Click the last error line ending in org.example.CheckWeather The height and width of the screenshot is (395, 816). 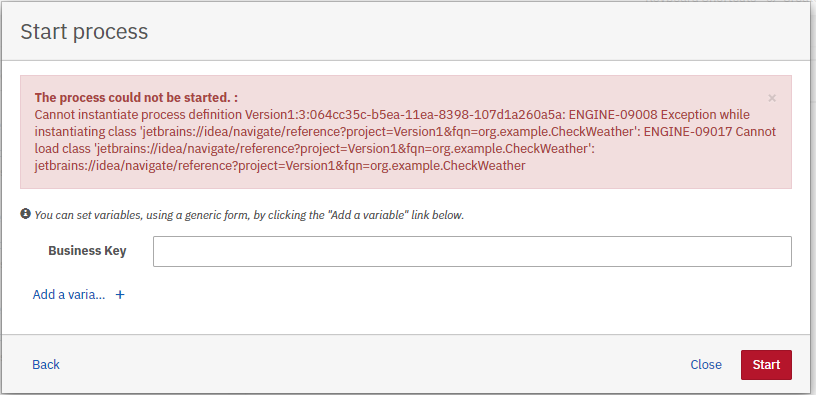(x=280, y=166)
